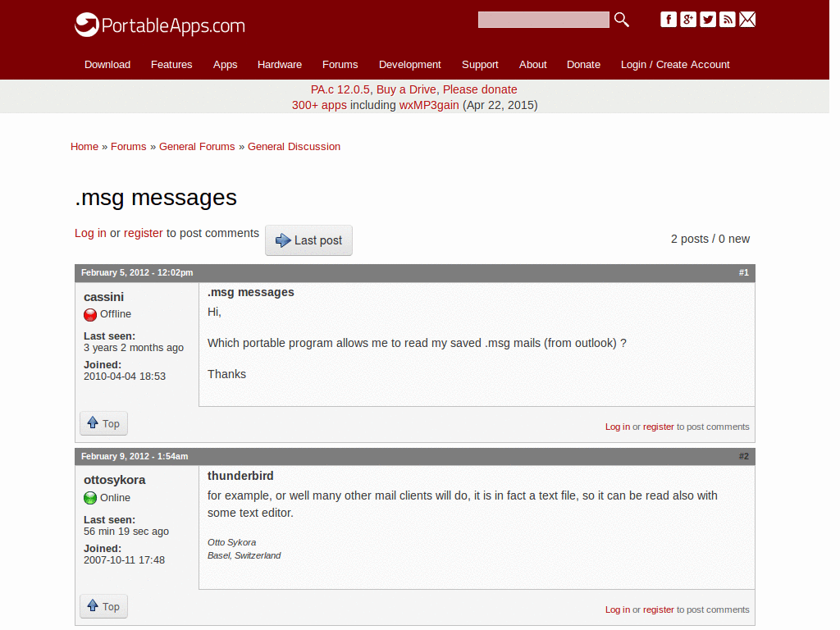Open the About menu item
Viewport: 840px width, 630px height.
532,64
